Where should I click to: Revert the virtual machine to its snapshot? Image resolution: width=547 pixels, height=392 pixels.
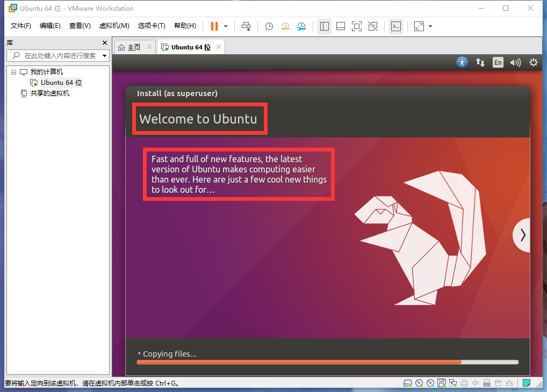(x=285, y=26)
